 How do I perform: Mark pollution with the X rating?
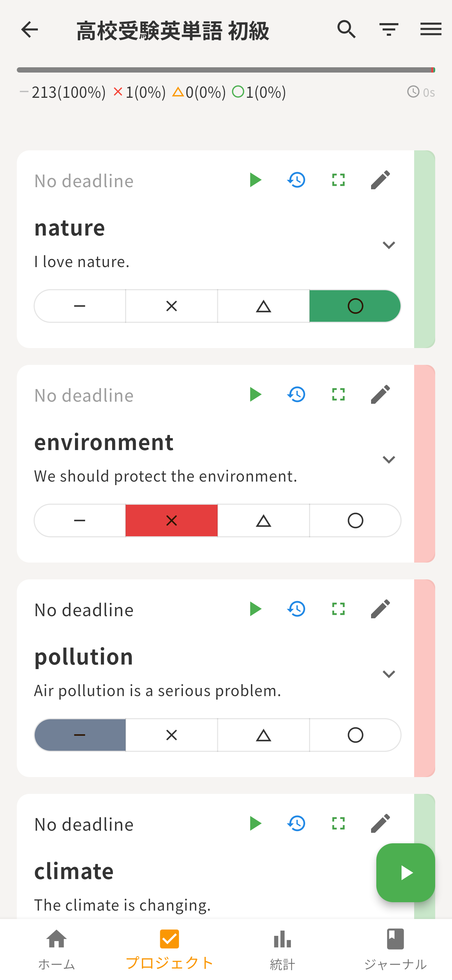coord(172,735)
